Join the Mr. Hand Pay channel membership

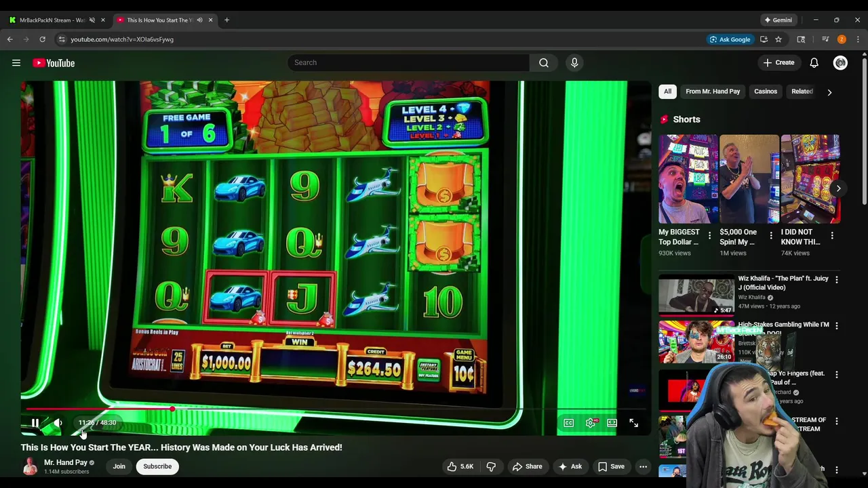(119, 466)
